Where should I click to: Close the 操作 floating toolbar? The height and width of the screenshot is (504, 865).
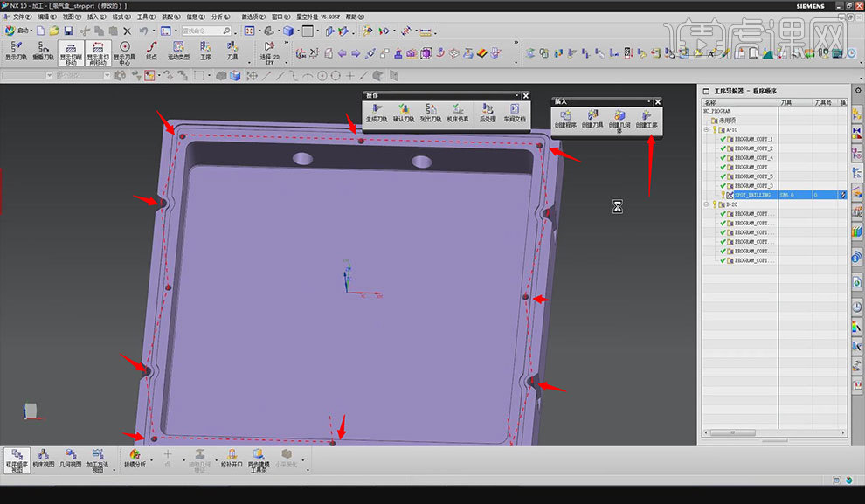tap(526, 96)
